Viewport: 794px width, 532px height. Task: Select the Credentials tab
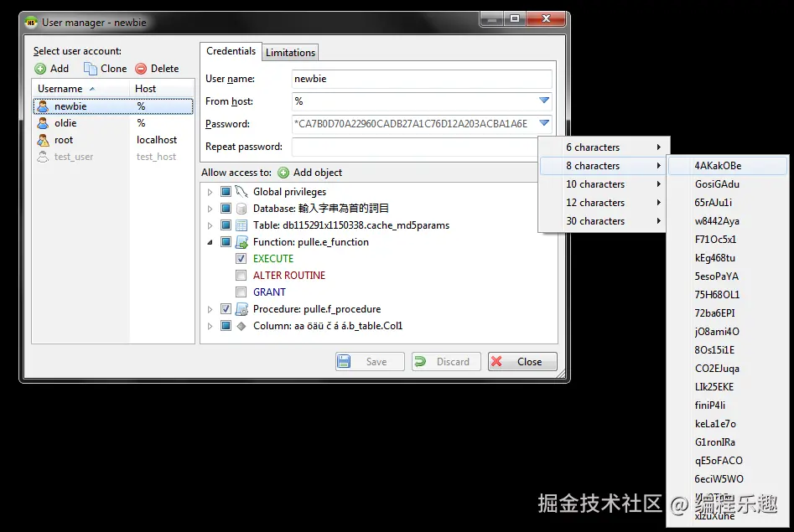click(x=231, y=51)
